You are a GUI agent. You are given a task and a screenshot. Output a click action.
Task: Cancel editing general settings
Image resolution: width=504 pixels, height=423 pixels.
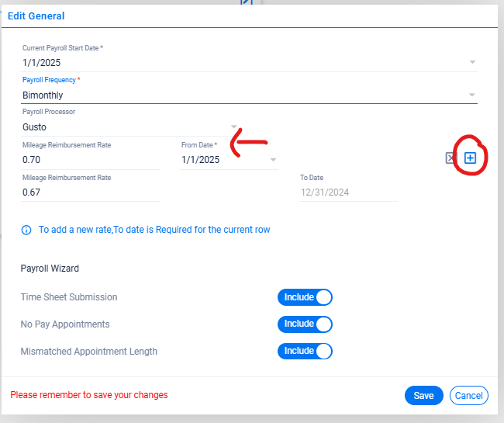click(x=469, y=395)
